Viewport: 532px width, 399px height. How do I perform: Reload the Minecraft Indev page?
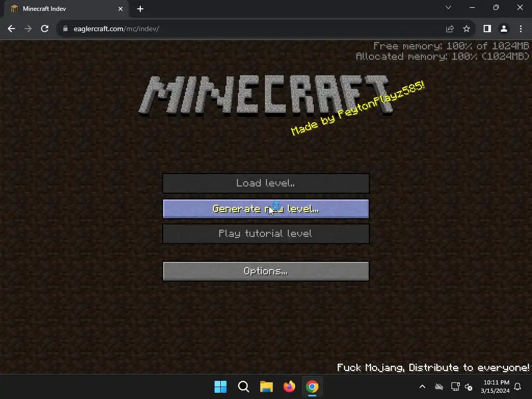[x=45, y=29]
